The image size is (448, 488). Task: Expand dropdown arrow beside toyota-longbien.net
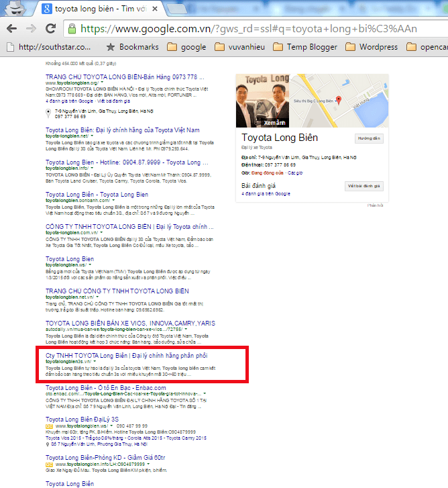(92, 136)
